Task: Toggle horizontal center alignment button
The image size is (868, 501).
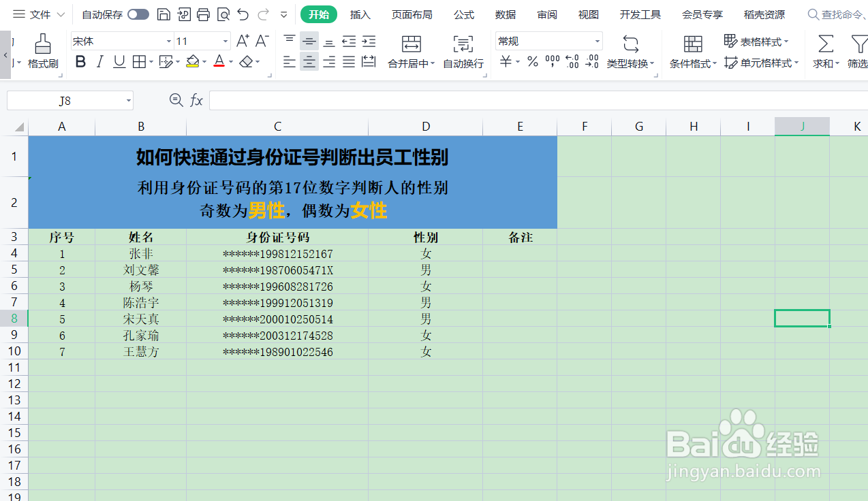Action: pos(309,62)
